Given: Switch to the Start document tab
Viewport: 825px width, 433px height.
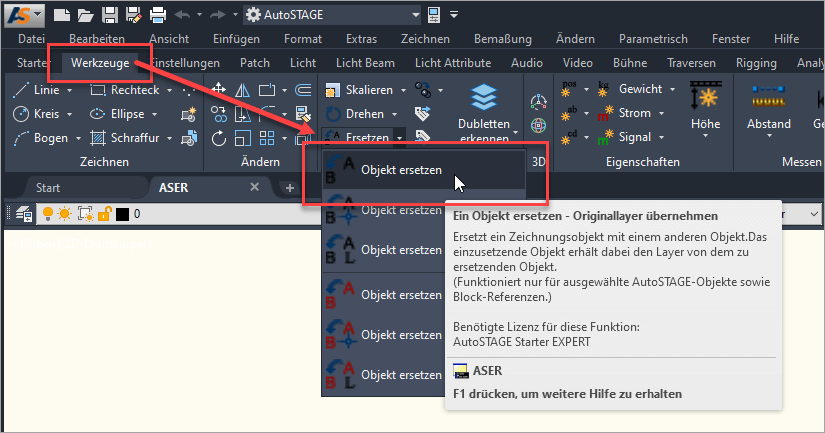Looking at the screenshot, I should click(x=48, y=188).
